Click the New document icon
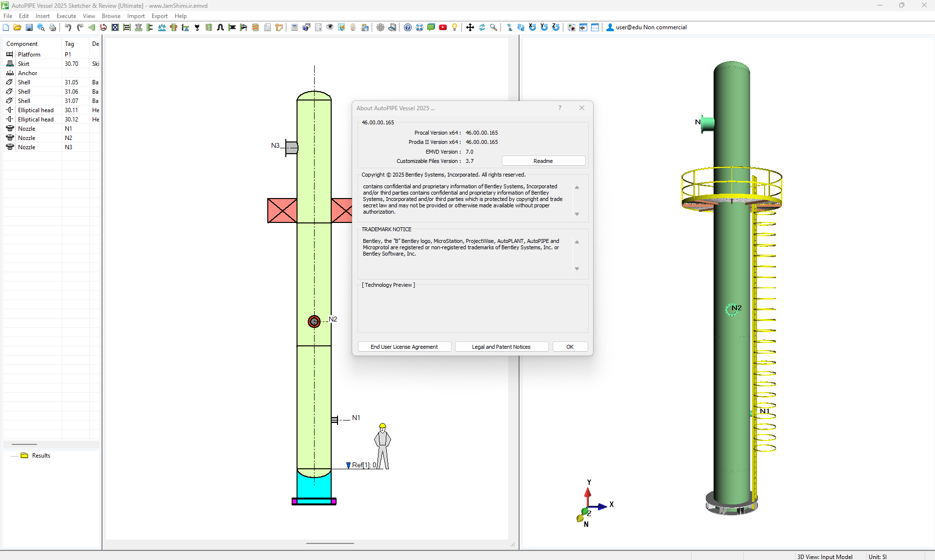Screen dimensions: 935x560 tap(6, 27)
